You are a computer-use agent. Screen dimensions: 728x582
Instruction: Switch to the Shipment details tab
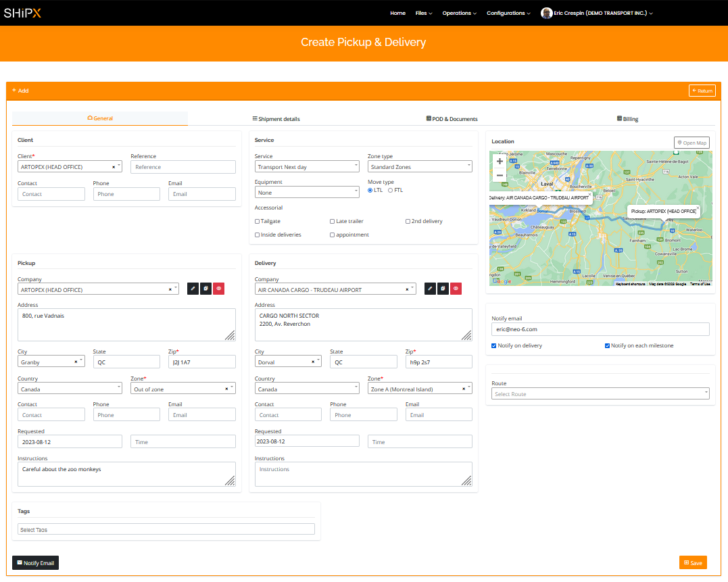pyautogui.click(x=276, y=119)
